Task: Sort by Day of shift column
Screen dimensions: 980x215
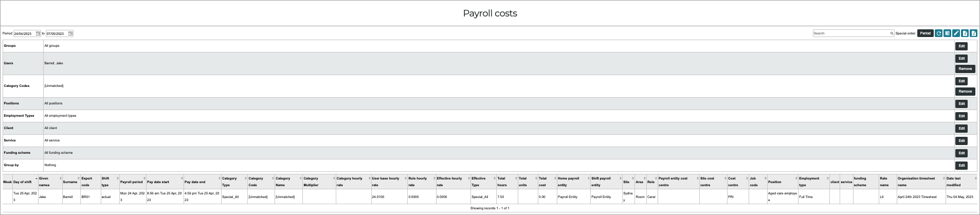Action: [x=25, y=182]
